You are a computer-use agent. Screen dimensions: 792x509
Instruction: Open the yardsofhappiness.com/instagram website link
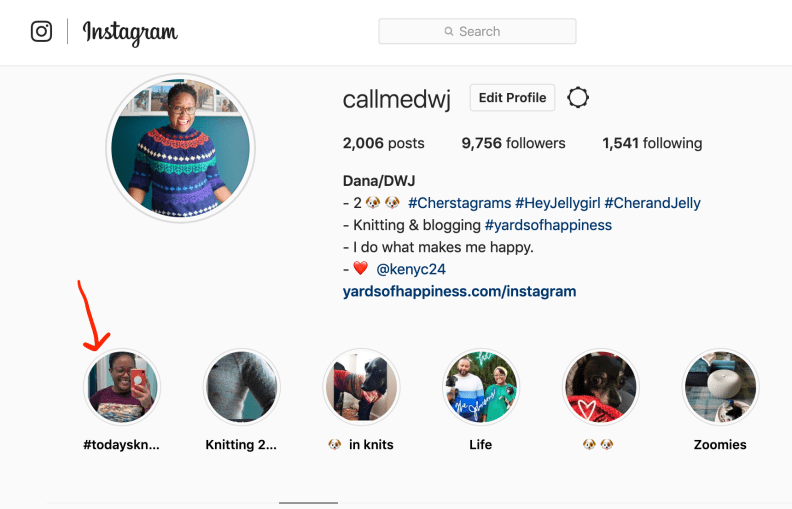459,291
